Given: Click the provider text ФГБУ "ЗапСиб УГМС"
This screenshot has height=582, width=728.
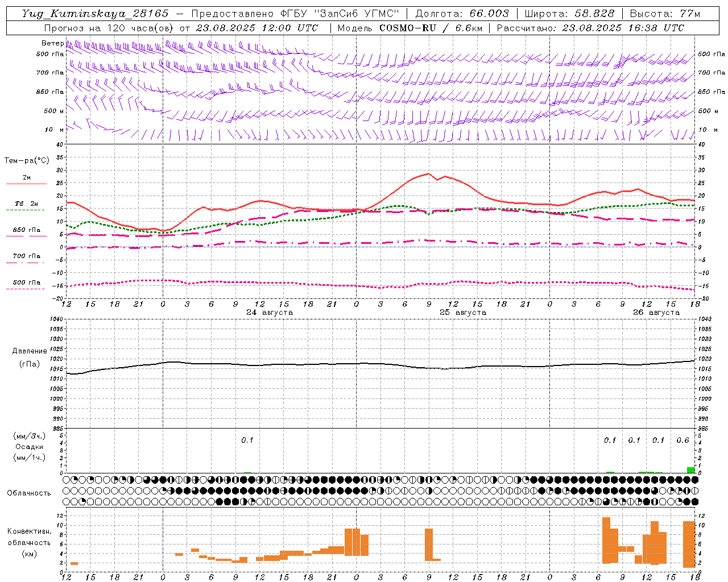Looking at the screenshot, I should [340, 14].
